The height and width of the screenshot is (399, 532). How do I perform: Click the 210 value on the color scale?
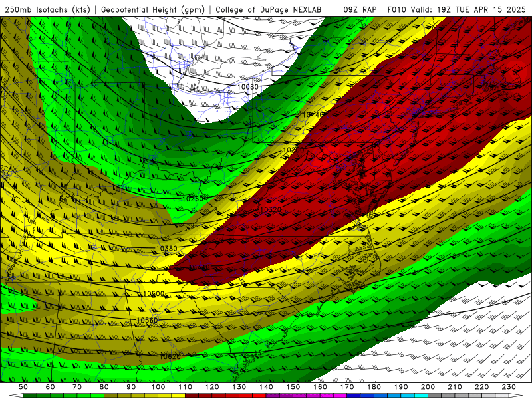(455, 387)
